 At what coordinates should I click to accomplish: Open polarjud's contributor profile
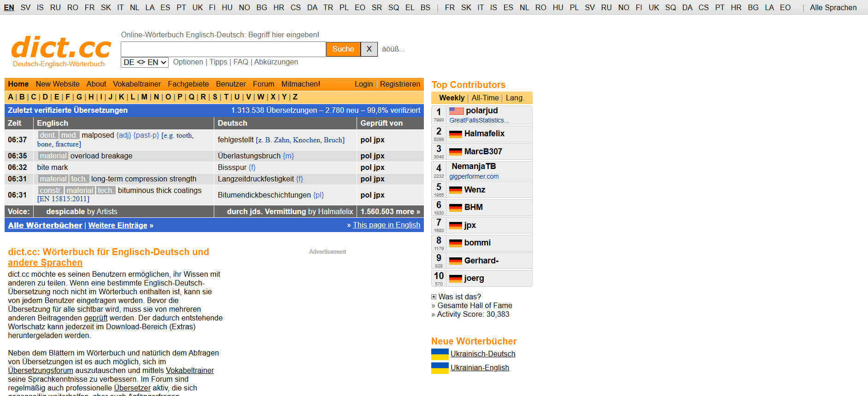482,111
